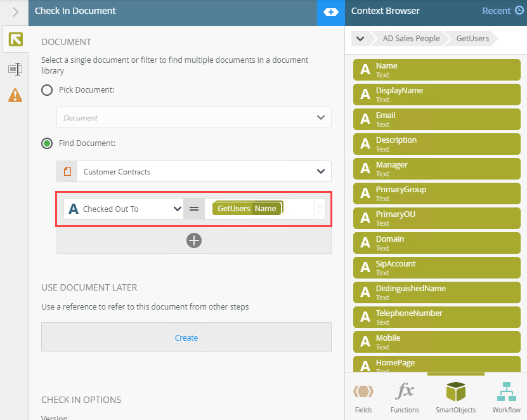Screen dimensions: 527x420
Task: Switch to the Functions tab
Action: pos(405,397)
